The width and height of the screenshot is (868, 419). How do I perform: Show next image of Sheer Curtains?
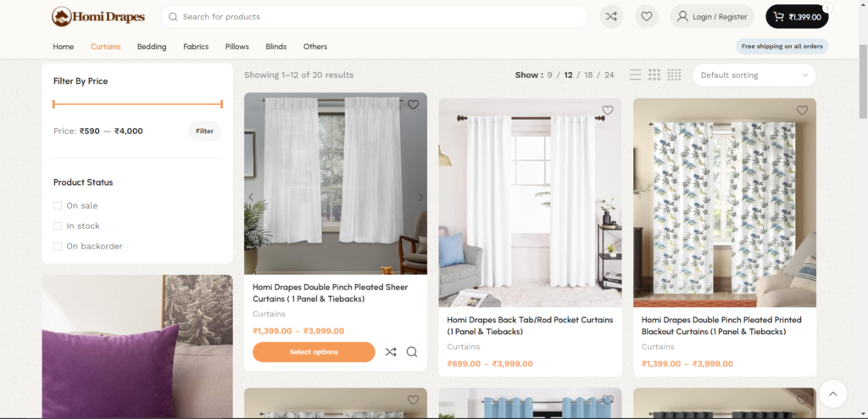click(420, 197)
